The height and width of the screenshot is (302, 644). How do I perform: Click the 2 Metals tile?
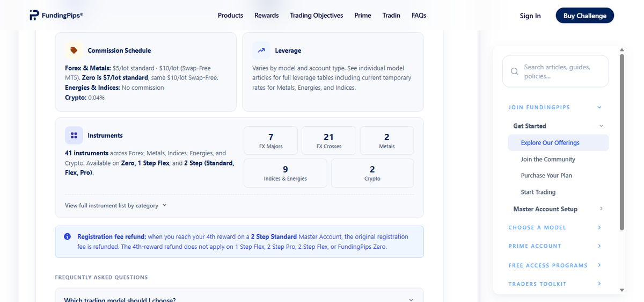point(387,141)
